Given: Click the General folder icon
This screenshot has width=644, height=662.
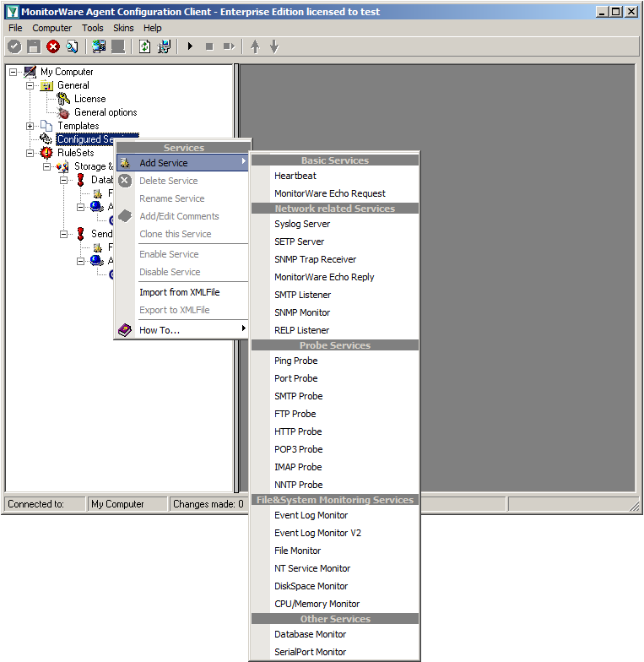Looking at the screenshot, I should click(x=46, y=86).
